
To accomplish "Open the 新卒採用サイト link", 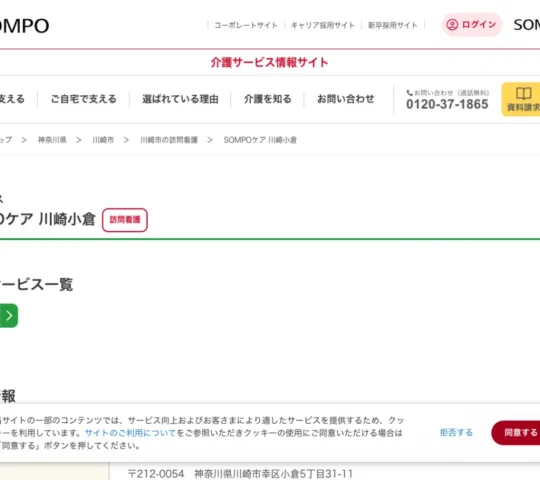I will point(393,25).
